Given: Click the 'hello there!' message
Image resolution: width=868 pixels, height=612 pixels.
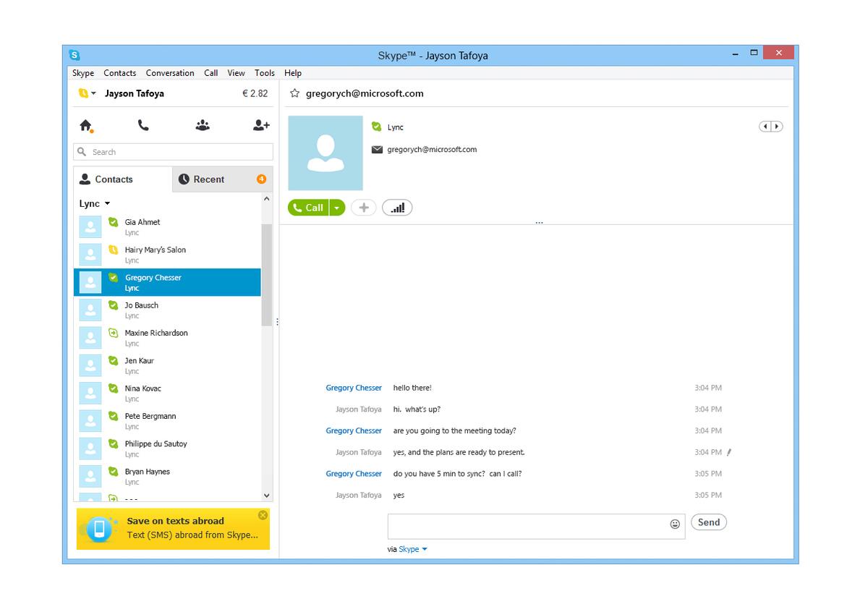Looking at the screenshot, I should pos(412,388).
